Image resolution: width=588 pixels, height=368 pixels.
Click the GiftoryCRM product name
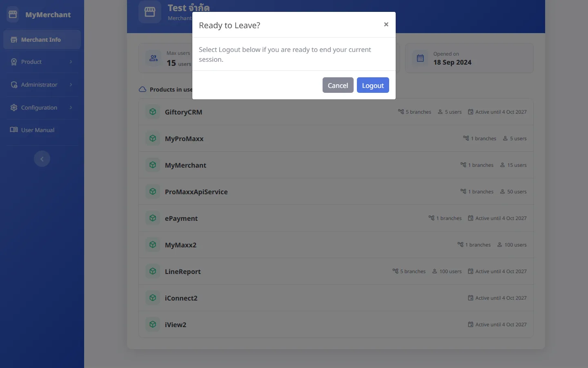pyautogui.click(x=183, y=112)
